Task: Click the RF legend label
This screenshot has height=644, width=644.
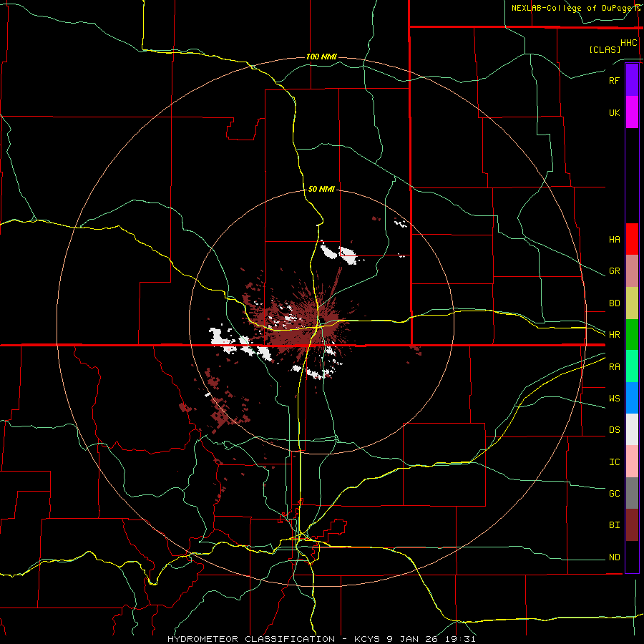Action: (x=614, y=80)
